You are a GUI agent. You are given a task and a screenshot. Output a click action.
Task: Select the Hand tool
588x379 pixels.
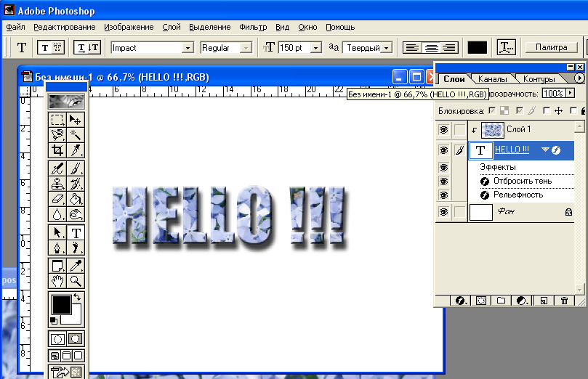(x=57, y=282)
